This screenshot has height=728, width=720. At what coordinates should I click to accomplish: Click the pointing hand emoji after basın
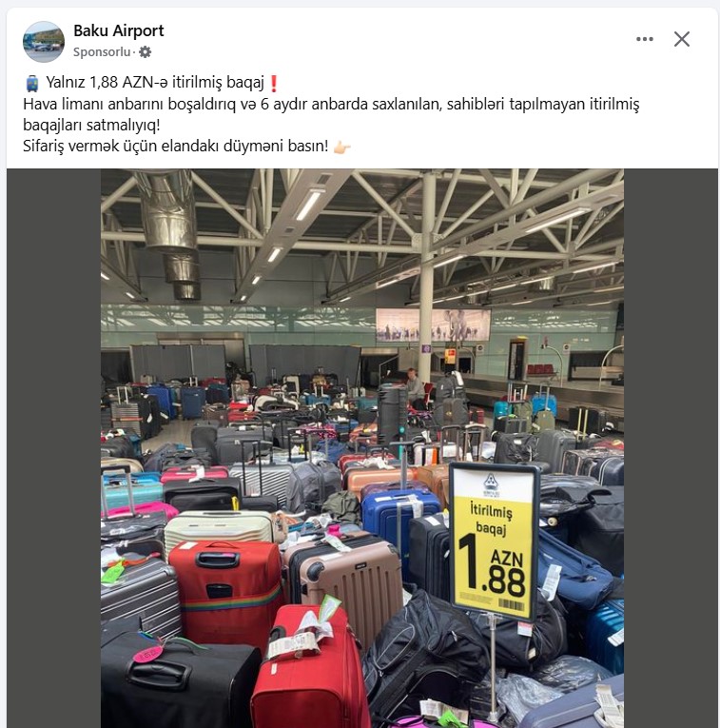click(341, 147)
